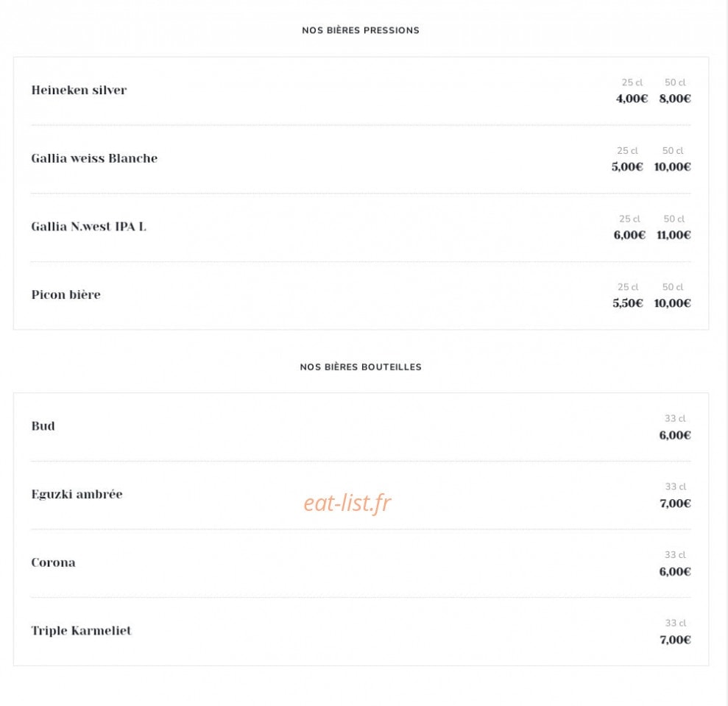Click the Nos Bières Bouteilles heading
This screenshot has height=706, width=728.
[361, 367]
